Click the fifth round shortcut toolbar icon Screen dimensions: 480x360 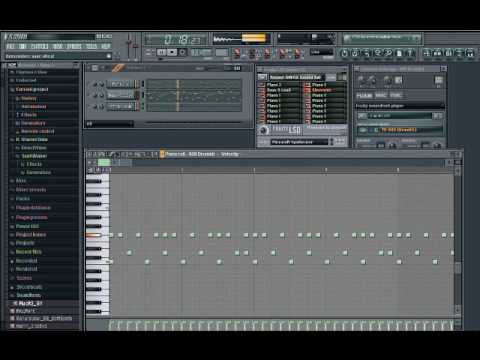(388, 53)
